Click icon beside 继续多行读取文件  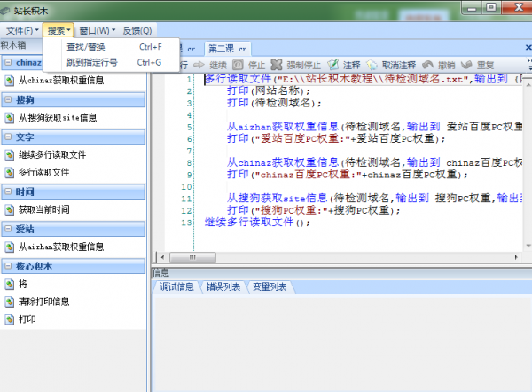point(9,155)
